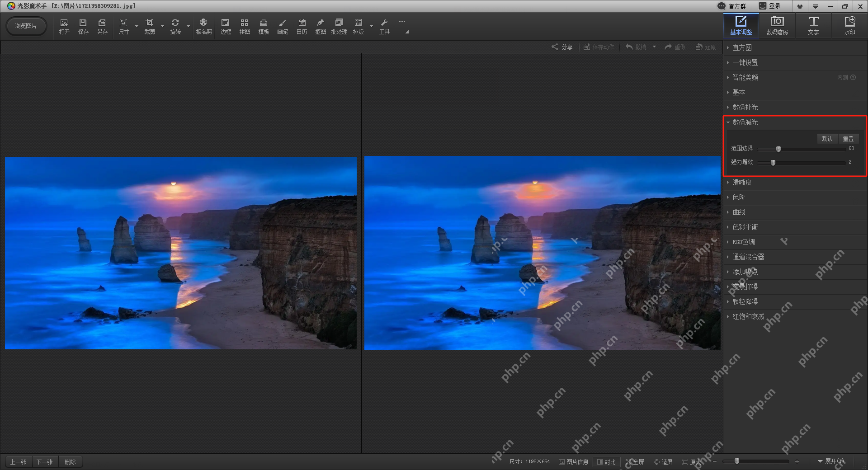
Task: Click the 分享 share button
Action: point(562,47)
